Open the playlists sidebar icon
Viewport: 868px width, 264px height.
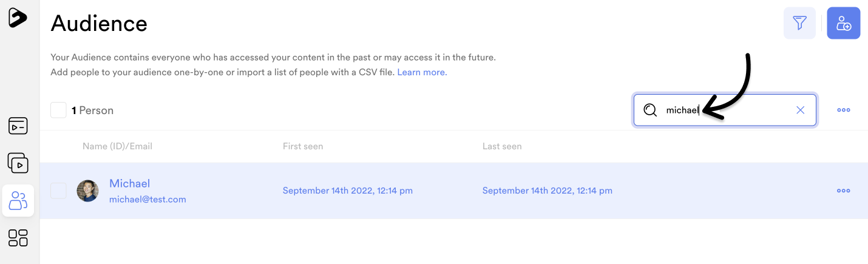(x=18, y=163)
